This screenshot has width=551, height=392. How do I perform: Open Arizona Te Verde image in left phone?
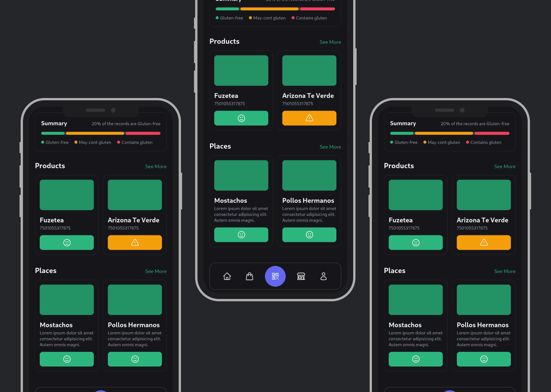135,195
